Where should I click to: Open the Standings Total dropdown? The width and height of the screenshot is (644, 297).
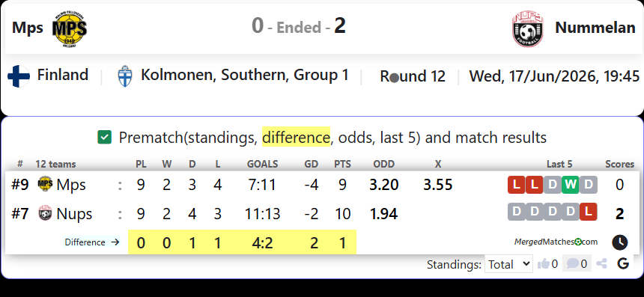click(508, 264)
